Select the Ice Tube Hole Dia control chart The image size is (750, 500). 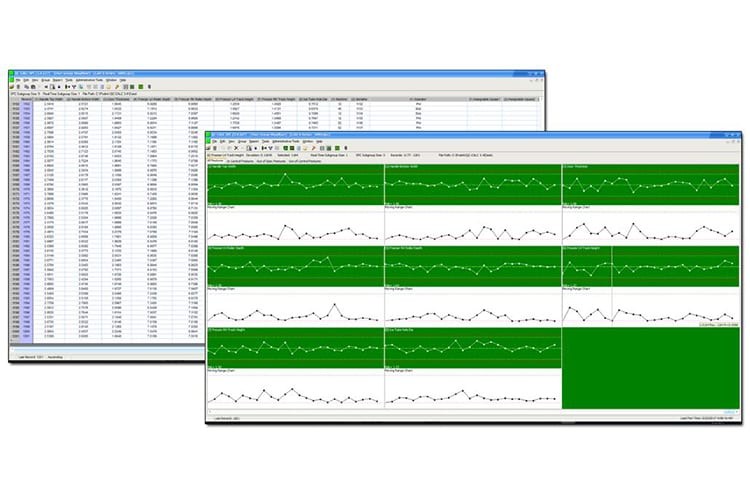tap(472, 345)
